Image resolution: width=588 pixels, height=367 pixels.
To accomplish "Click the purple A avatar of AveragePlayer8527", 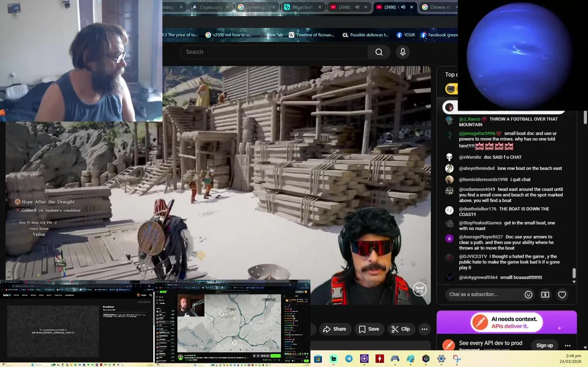I will pos(449,238).
